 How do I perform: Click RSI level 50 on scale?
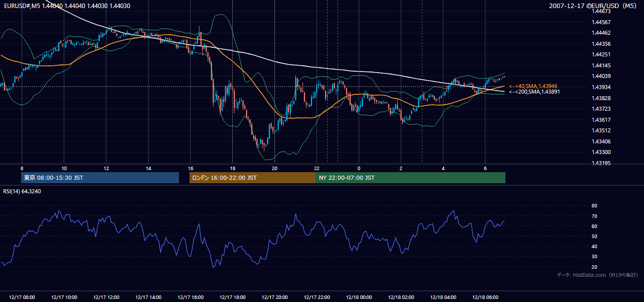coord(594,237)
